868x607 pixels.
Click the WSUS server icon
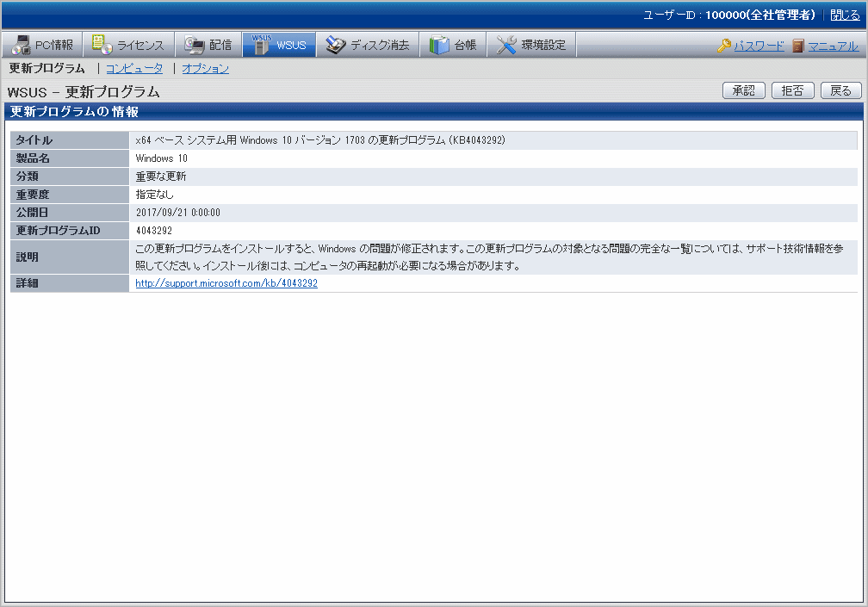261,44
